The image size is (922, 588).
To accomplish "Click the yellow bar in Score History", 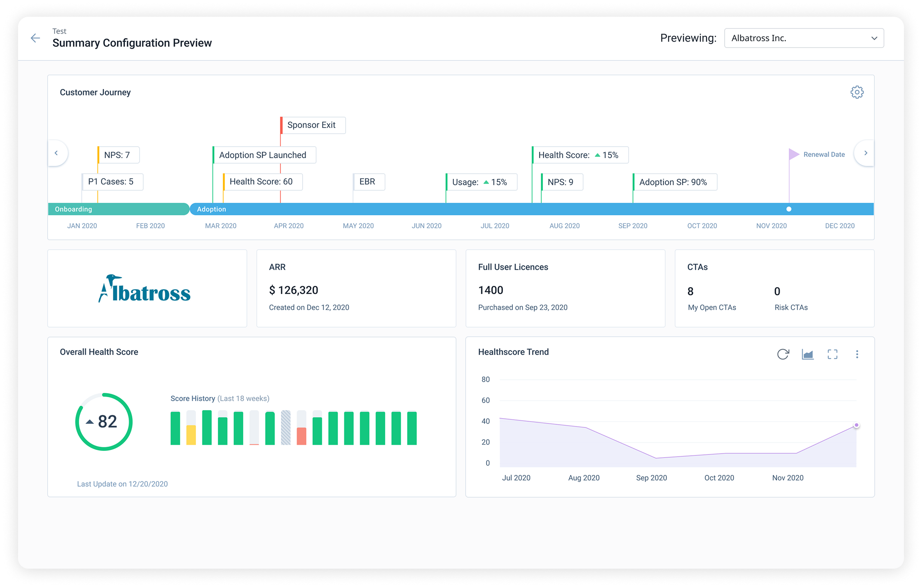I will pos(191,435).
